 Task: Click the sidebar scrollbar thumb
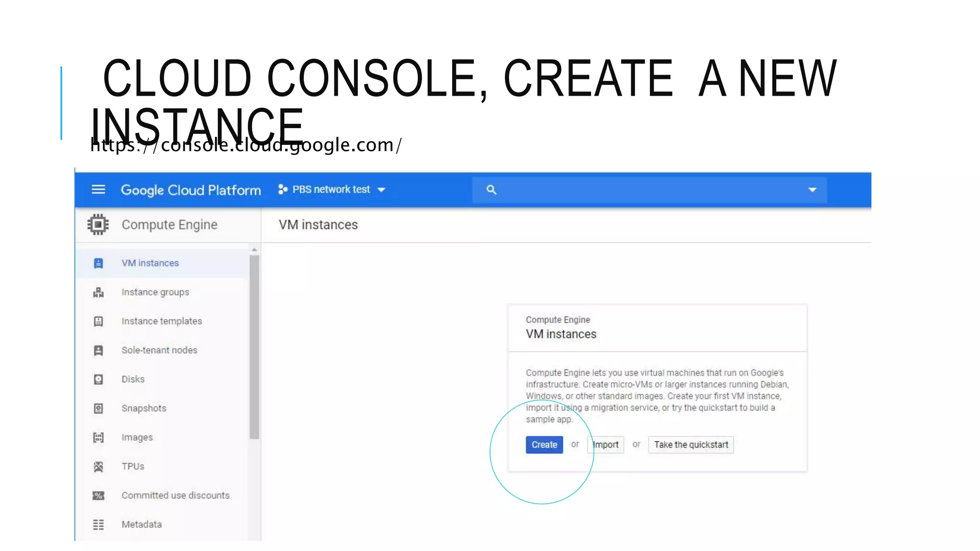coord(254,347)
